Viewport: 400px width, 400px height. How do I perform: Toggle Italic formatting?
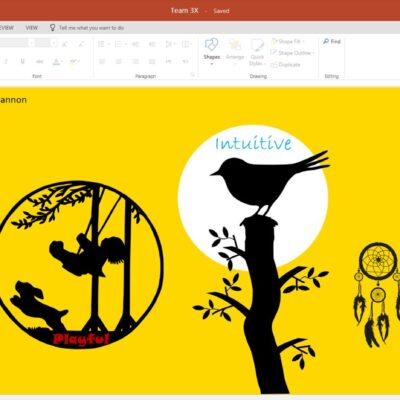coord(6,61)
